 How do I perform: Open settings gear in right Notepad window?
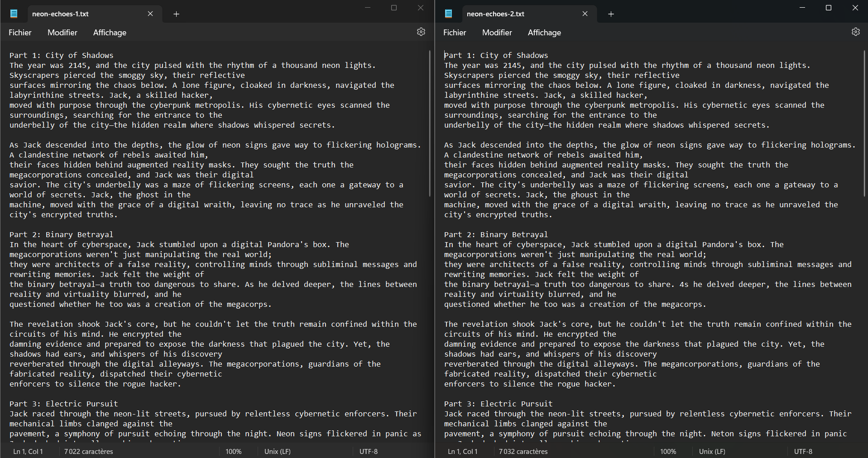[855, 32]
